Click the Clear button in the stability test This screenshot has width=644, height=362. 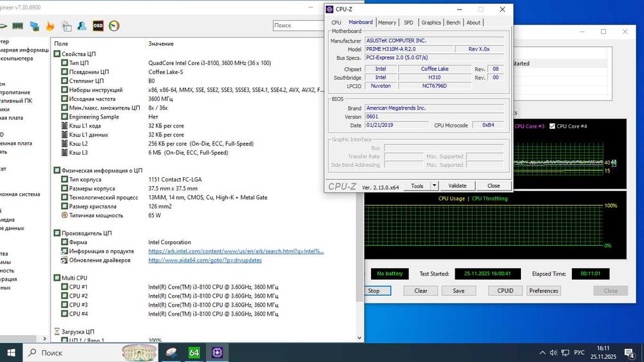pos(421,291)
